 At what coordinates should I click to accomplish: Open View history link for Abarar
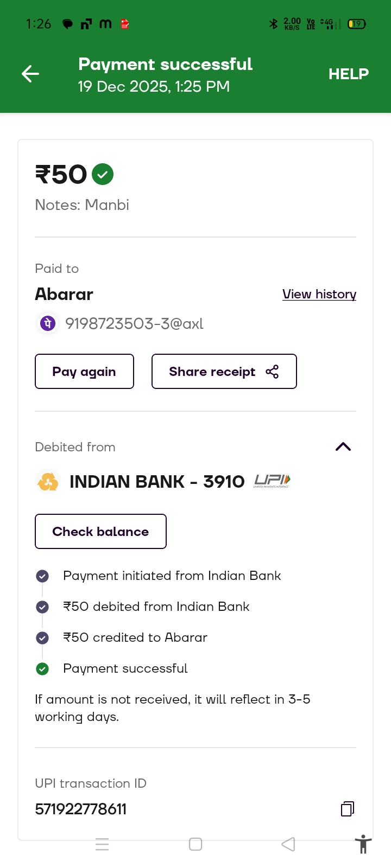(x=319, y=294)
